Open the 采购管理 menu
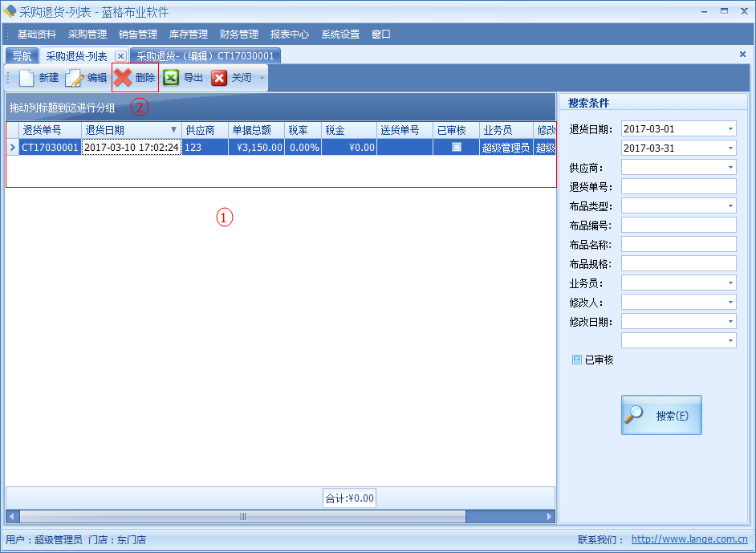The height and width of the screenshot is (553, 756). tap(87, 35)
